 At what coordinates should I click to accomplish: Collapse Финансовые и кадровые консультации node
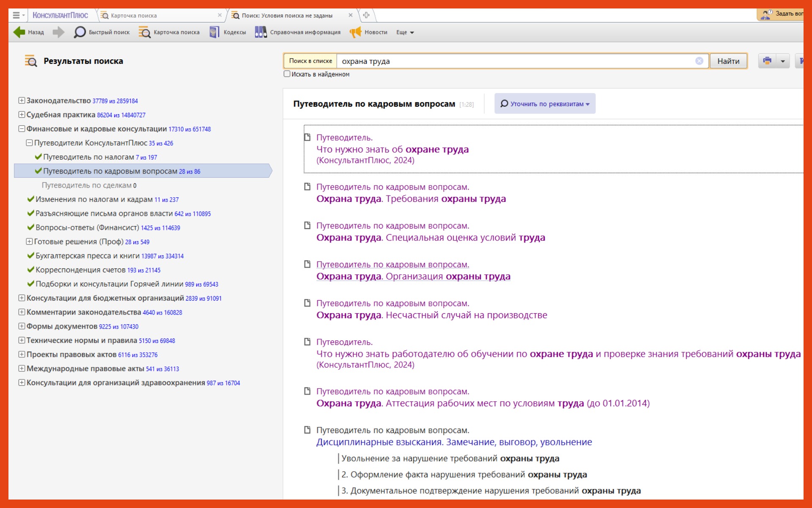22,129
